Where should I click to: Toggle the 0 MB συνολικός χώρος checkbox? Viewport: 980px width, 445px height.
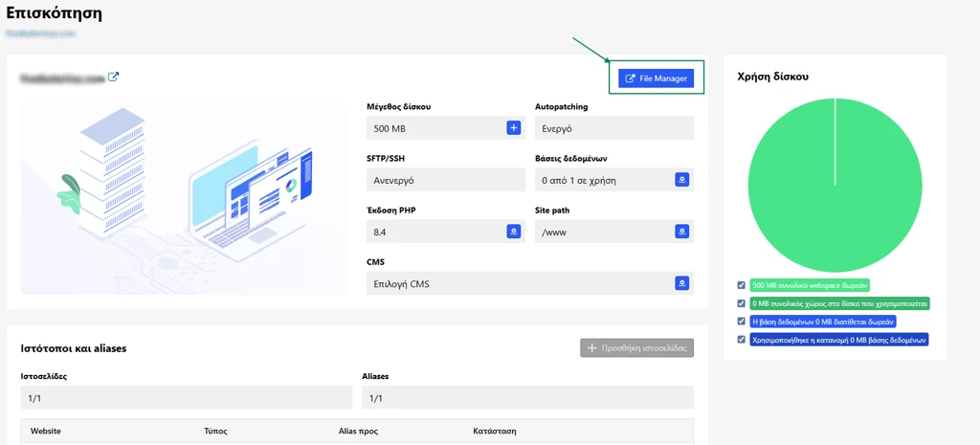742,303
